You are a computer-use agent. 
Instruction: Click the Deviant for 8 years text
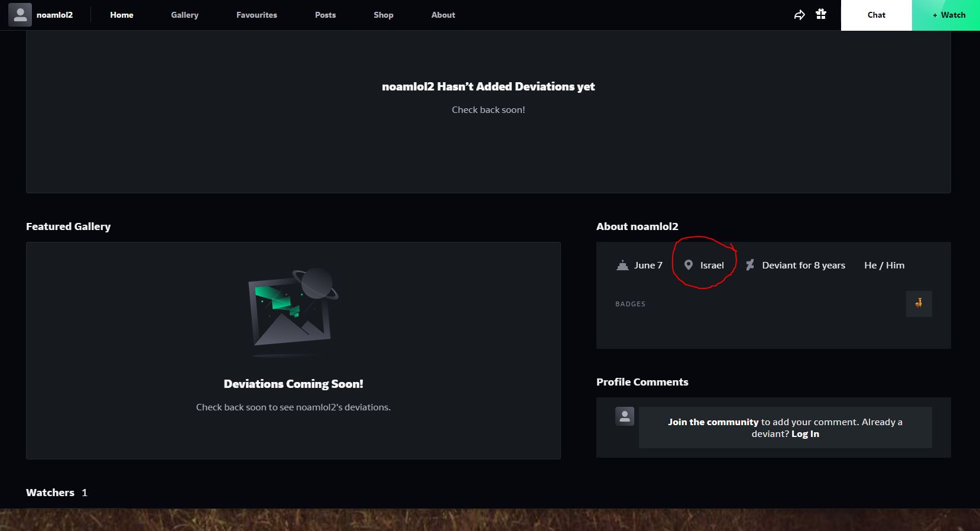coord(804,265)
